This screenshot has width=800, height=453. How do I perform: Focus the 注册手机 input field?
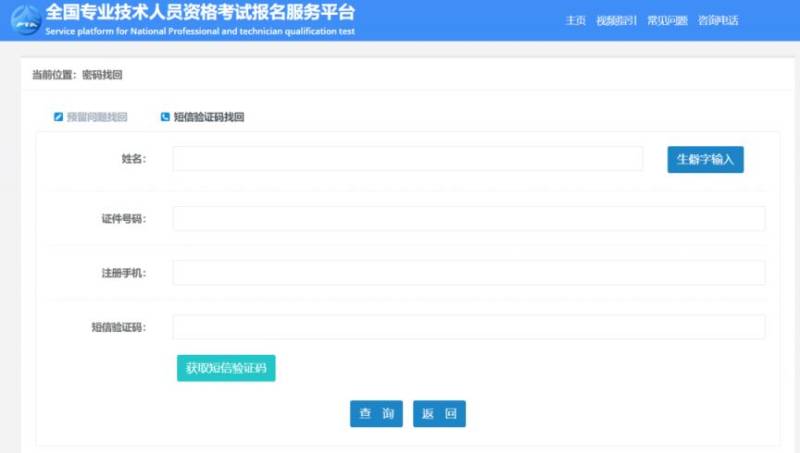pyautogui.click(x=468, y=273)
